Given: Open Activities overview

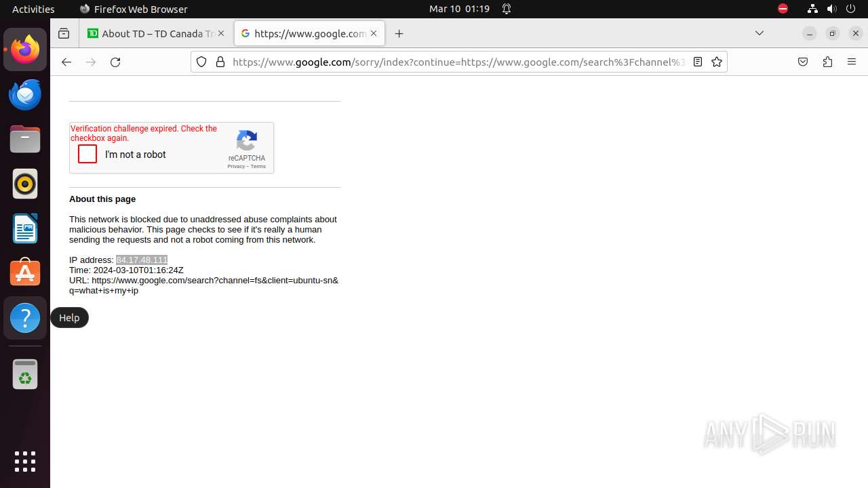Looking at the screenshot, I should [x=33, y=9].
